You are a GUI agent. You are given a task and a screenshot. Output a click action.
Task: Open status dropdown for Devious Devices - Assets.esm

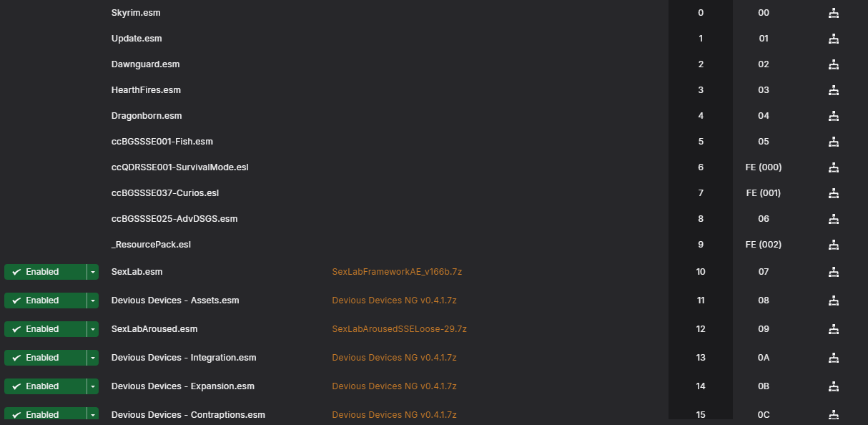point(92,301)
